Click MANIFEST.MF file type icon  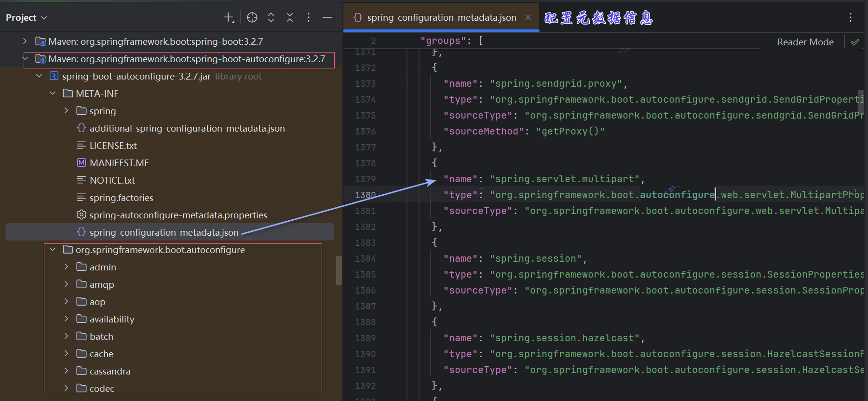[81, 163]
